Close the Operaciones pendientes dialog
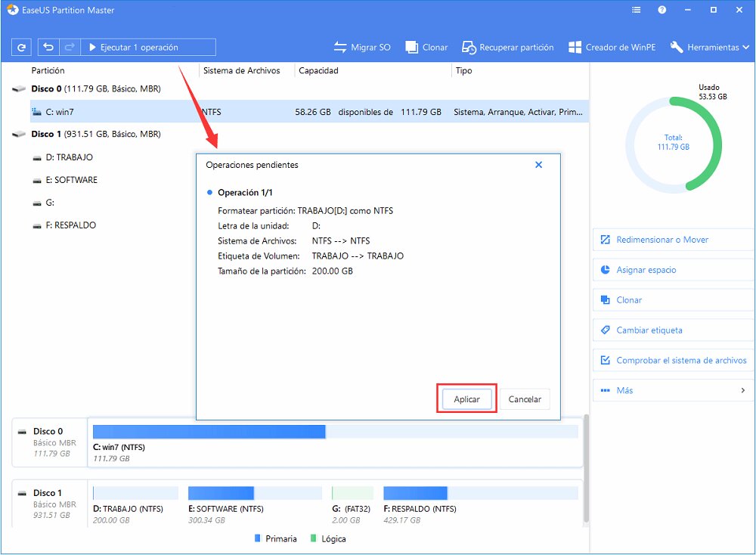The width and height of the screenshot is (756, 555). click(x=538, y=165)
